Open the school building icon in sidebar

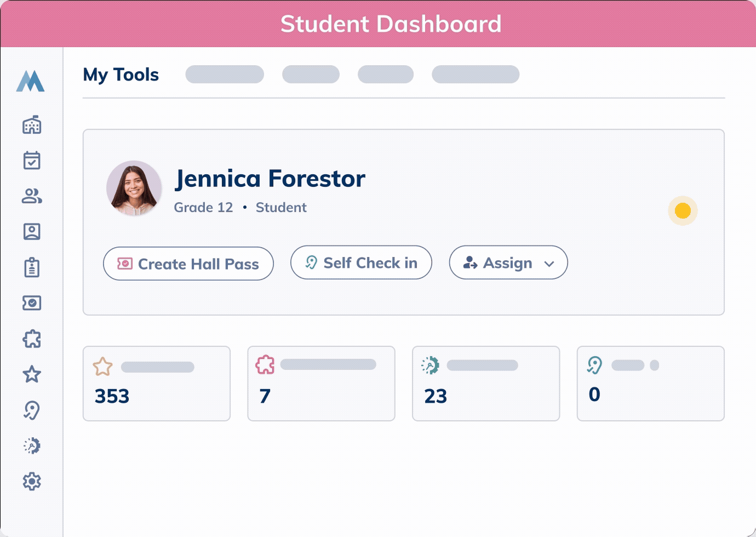32,125
